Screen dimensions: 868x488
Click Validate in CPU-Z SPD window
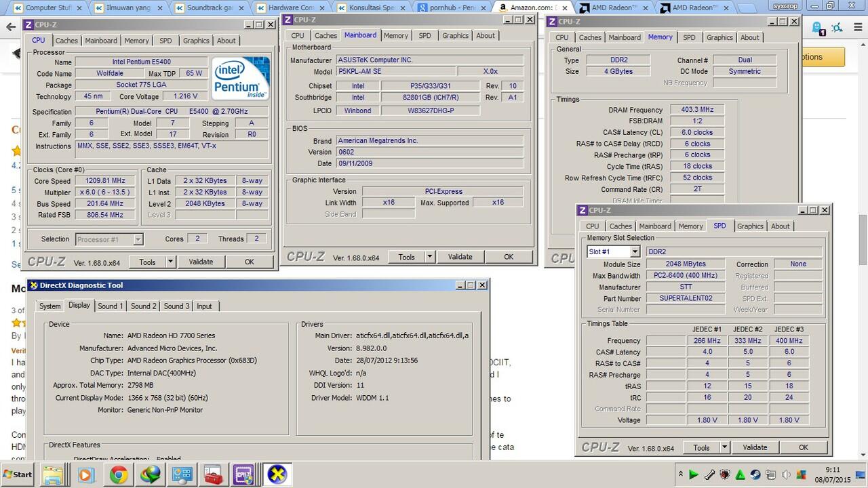pos(755,447)
